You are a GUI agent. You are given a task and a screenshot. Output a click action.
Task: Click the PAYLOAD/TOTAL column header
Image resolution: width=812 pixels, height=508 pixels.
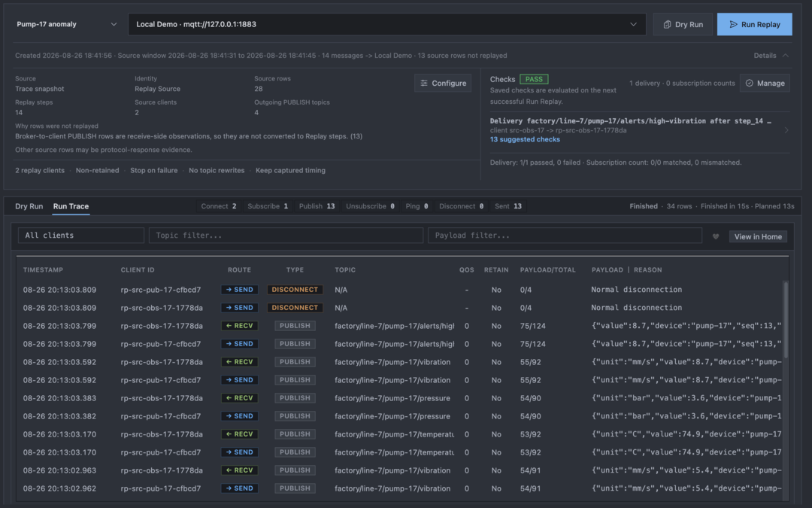547,270
